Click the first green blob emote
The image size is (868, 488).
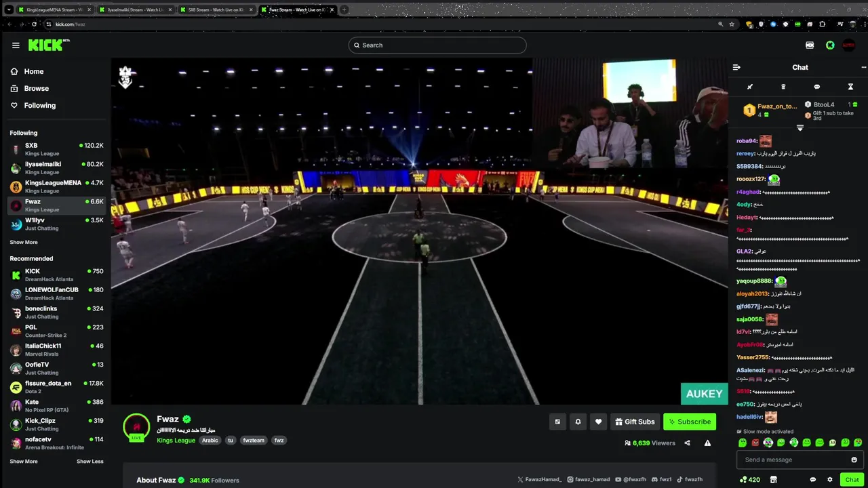click(x=742, y=443)
